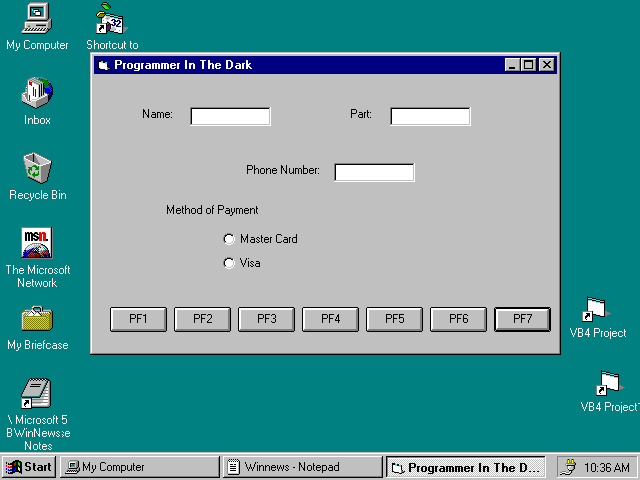Select the Master Card radio button
640x480 pixels.
229,239
